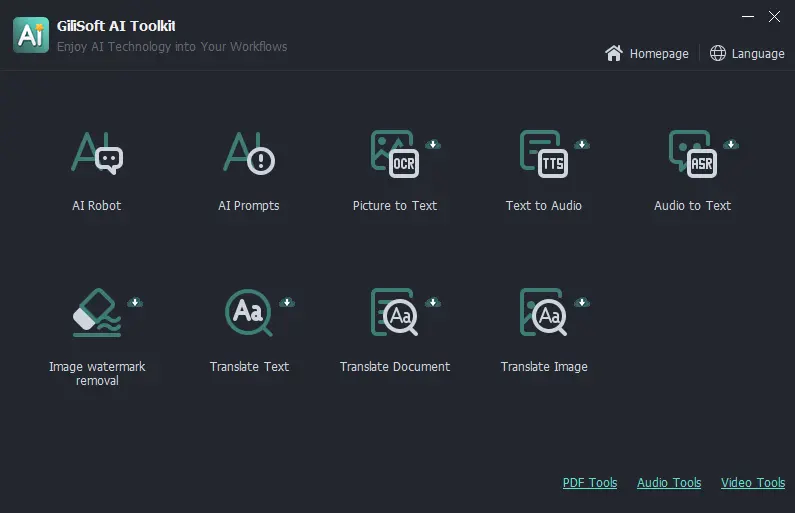
Task: Open the Video Tools link
Action: 753,483
